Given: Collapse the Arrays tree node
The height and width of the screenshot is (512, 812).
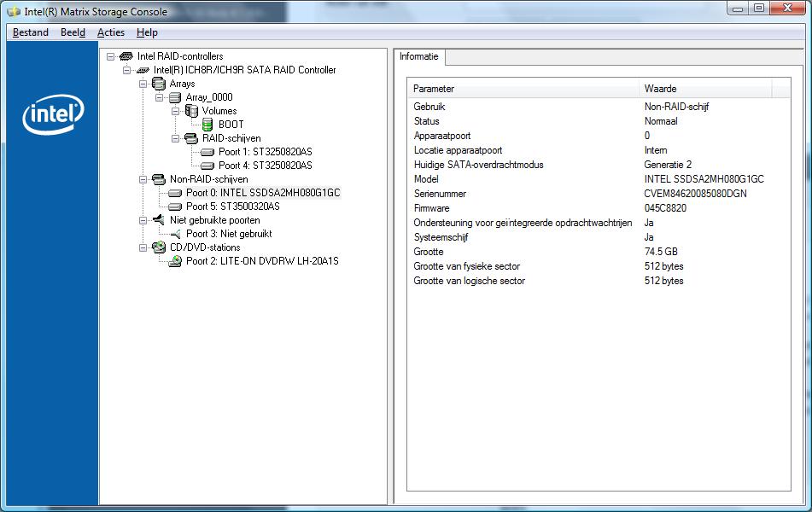Looking at the screenshot, I should coord(143,84).
